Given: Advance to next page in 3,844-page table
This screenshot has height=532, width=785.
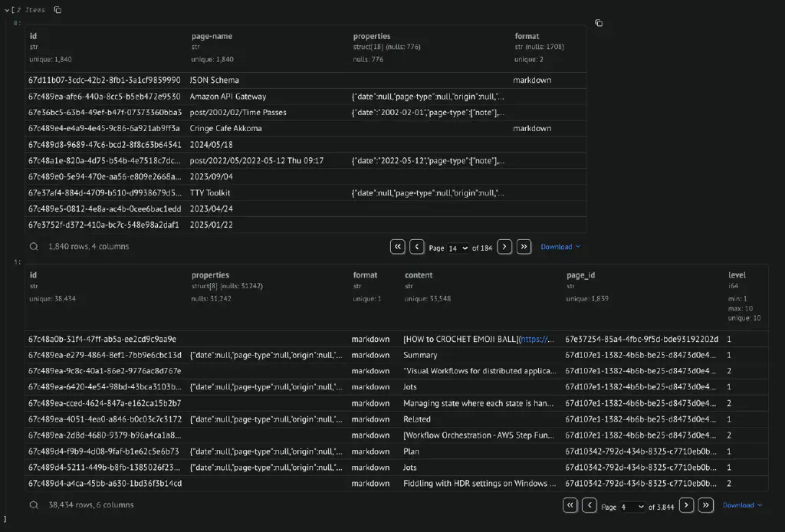Looking at the screenshot, I should (x=687, y=505).
